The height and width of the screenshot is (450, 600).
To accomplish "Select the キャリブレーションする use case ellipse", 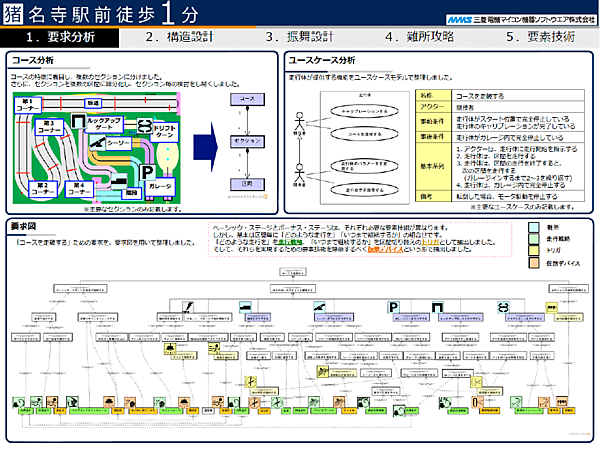I will pyautogui.click(x=364, y=111).
